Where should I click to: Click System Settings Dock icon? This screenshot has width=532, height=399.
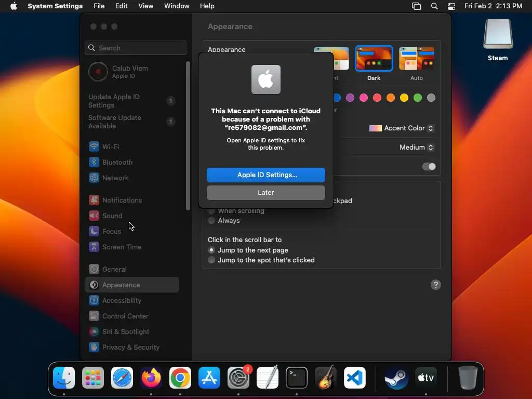[x=238, y=378]
